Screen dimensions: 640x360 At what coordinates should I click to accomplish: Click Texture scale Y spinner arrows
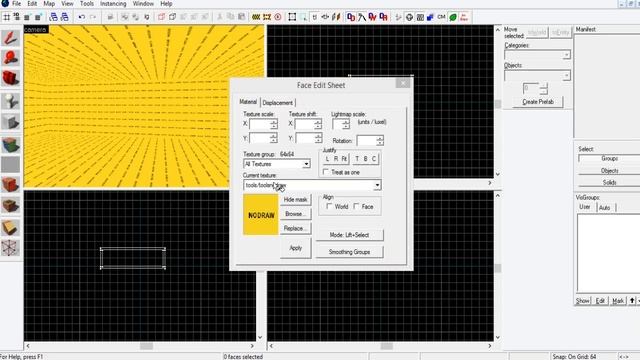coord(273,138)
